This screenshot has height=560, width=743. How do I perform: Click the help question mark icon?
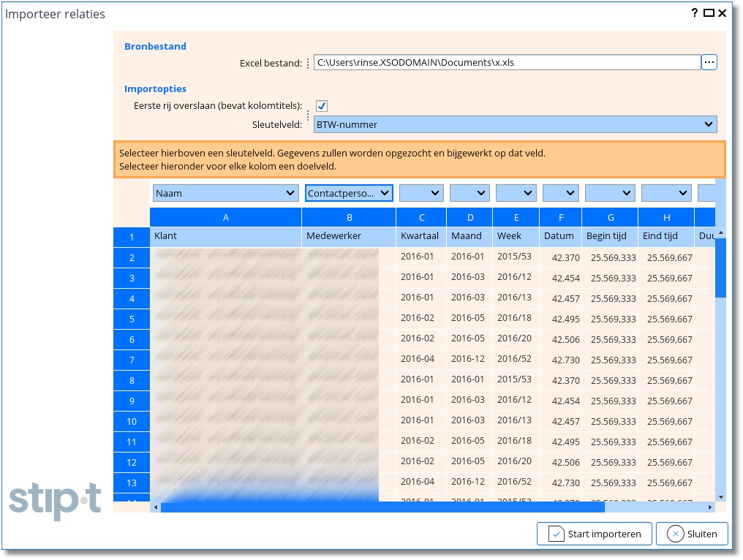695,13
